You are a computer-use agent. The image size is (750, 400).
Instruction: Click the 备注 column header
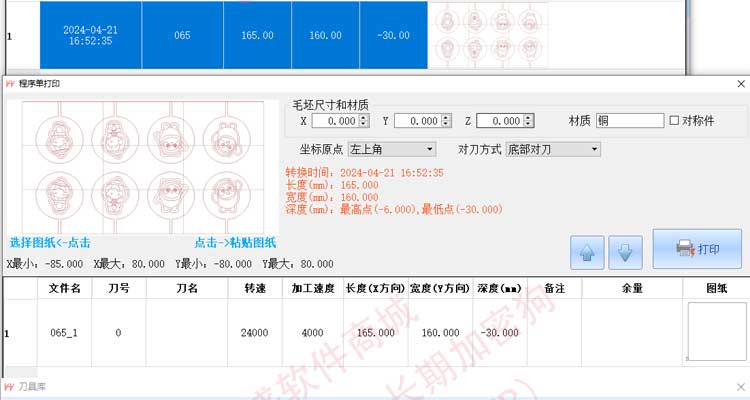pos(554,289)
